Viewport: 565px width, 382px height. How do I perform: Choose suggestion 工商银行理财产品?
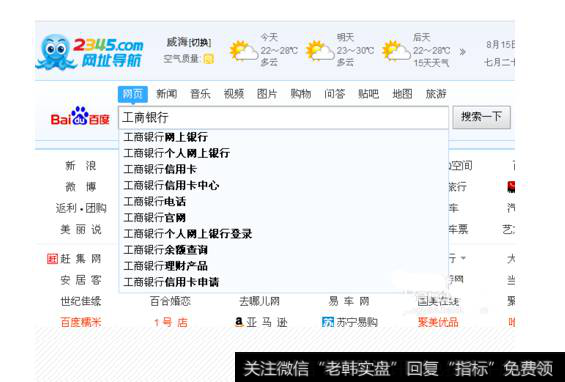[284, 266]
